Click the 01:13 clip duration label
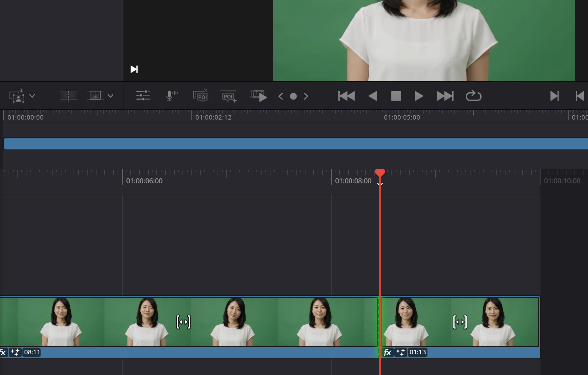Screen dimensions: 588x375 418,352
